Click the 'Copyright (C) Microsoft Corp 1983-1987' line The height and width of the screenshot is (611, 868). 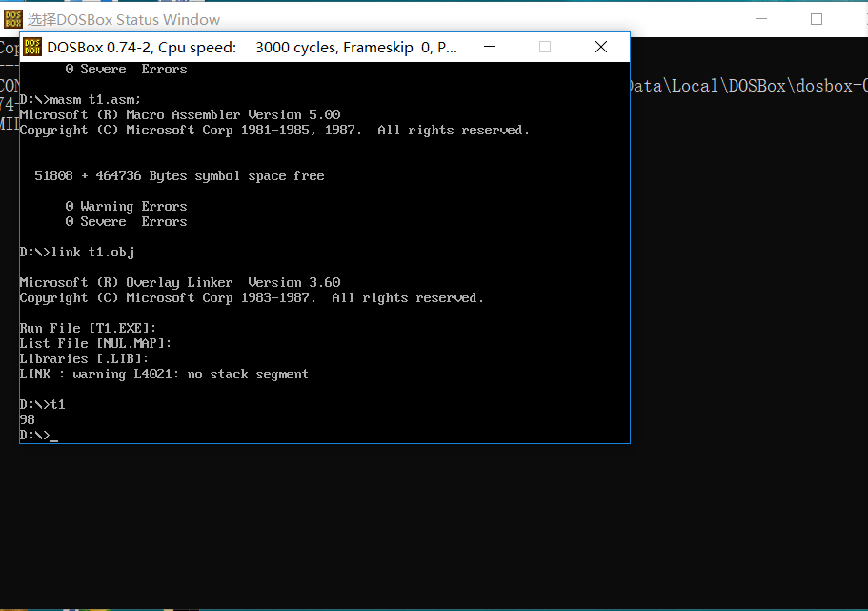point(252,298)
